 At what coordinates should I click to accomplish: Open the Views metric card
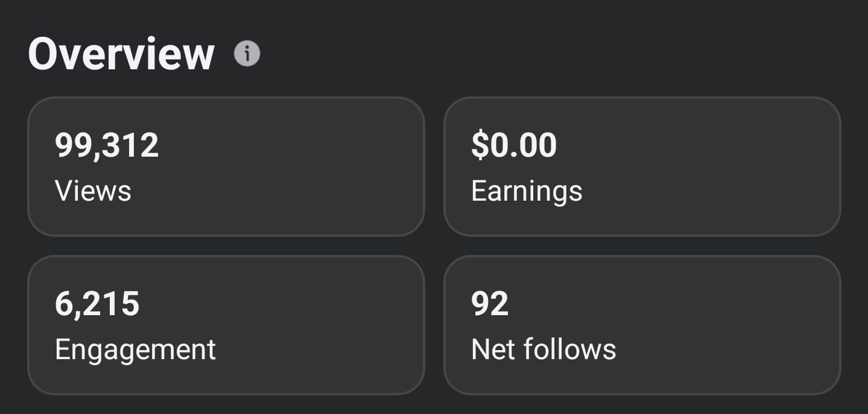click(x=226, y=166)
